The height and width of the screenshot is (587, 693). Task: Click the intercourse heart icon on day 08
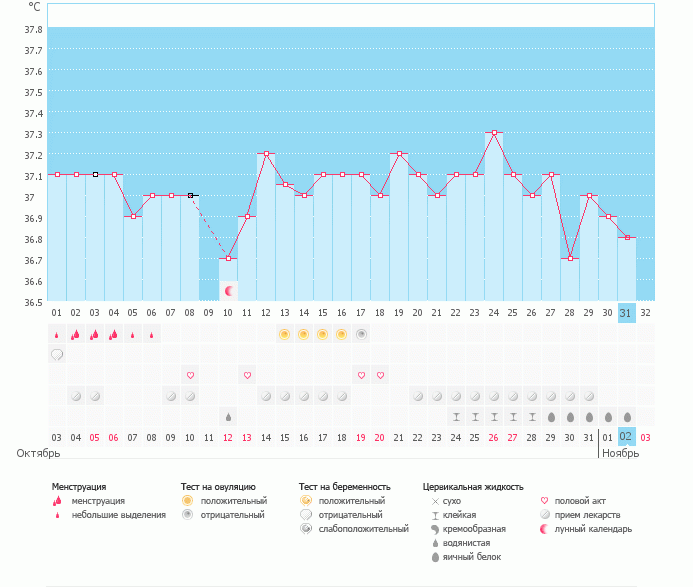(x=190, y=375)
